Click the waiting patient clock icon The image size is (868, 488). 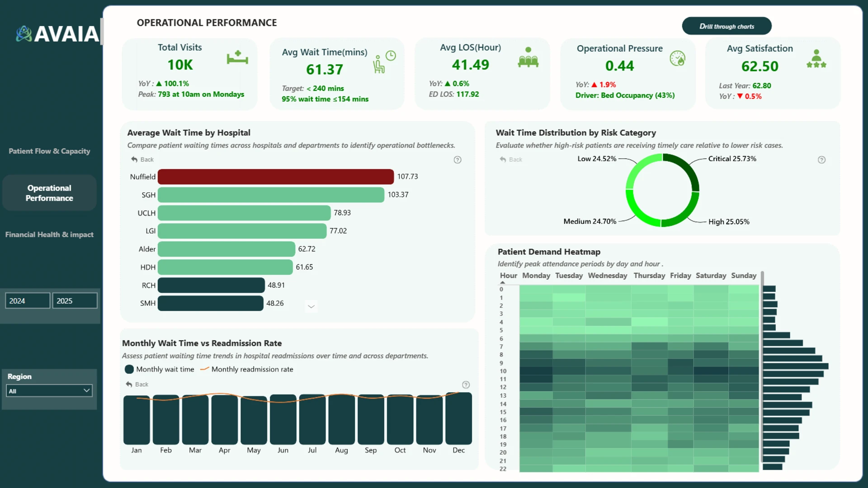click(384, 62)
